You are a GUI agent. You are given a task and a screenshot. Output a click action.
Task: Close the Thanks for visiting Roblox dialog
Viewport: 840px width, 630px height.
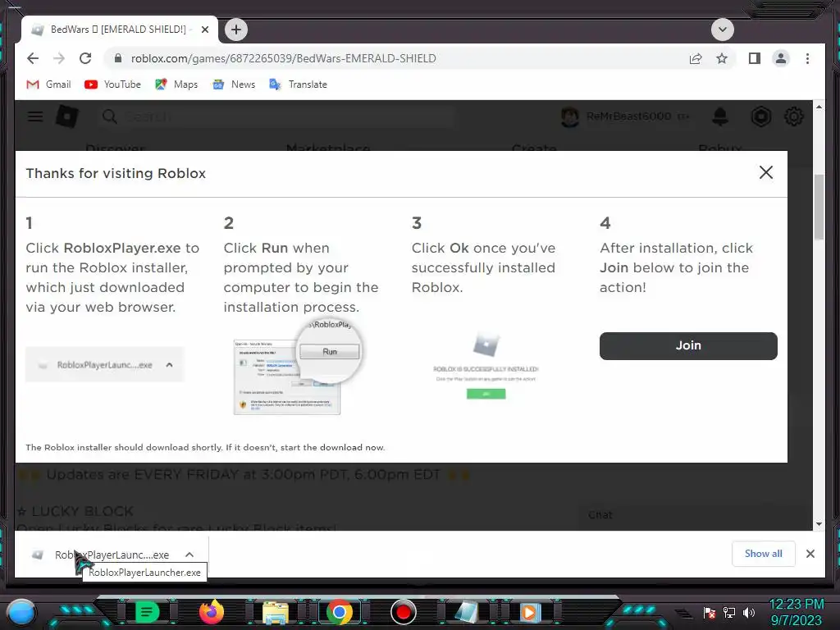[x=766, y=172]
